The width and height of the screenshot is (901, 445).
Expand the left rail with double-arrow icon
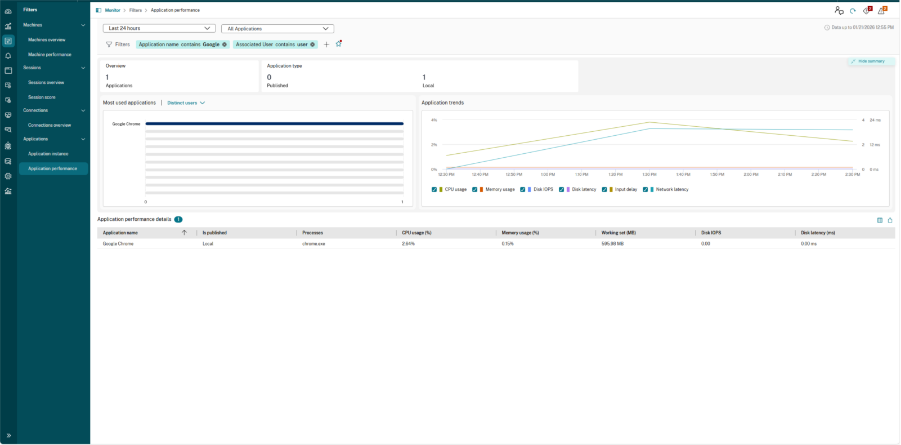[8, 435]
